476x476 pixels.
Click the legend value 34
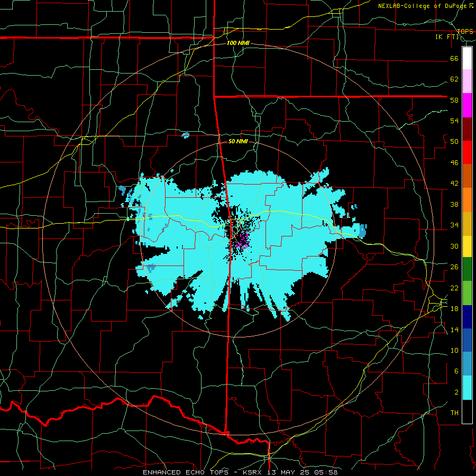click(454, 225)
